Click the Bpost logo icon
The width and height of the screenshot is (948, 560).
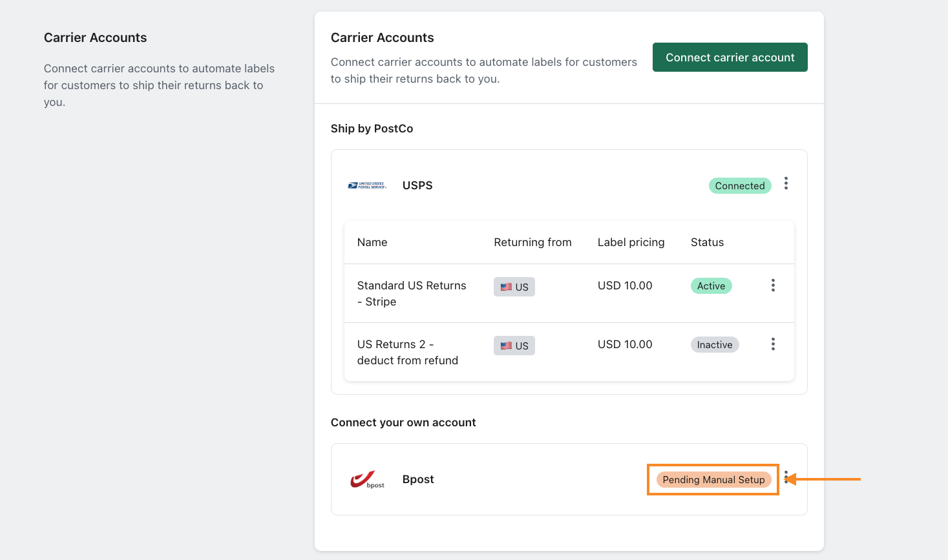(x=367, y=479)
